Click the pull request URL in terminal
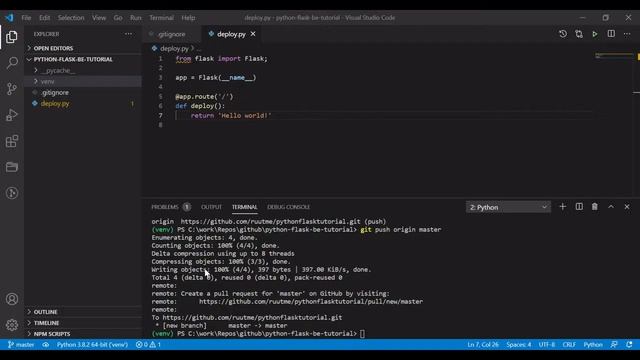The width and height of the screenshot is (640, 360). (x=311, y=302)
